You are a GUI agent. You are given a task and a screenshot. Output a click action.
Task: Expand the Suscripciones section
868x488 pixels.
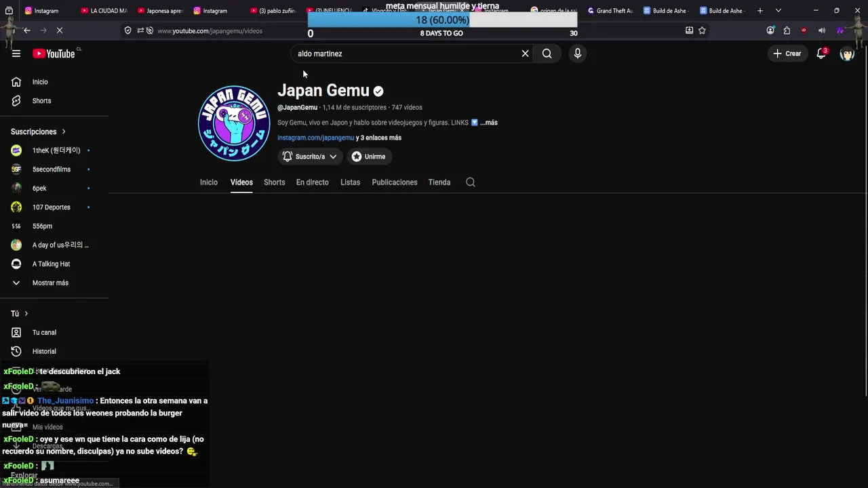pos(38,131)
